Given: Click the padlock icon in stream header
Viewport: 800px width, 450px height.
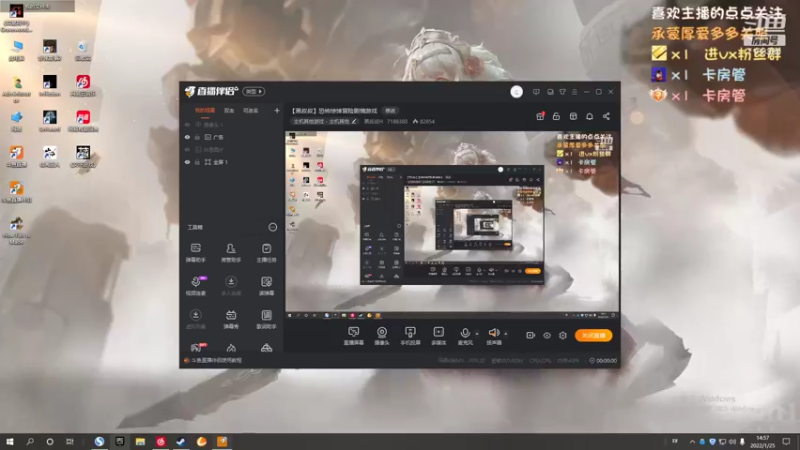Looking at the screenshot, I should point(556,116).
